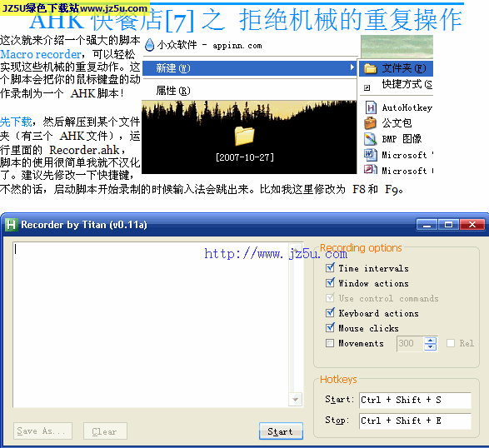Click the AutoHotkey script file icon

(371, 108)
